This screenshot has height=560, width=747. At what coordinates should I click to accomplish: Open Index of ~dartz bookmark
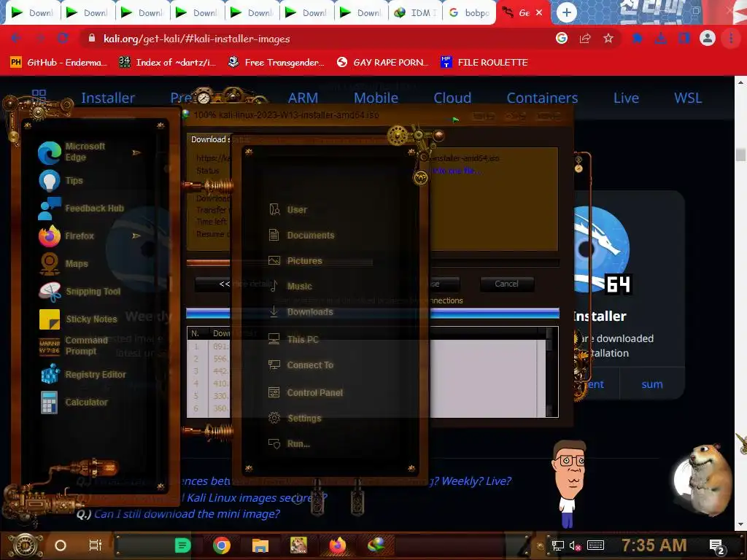[167, 63]
